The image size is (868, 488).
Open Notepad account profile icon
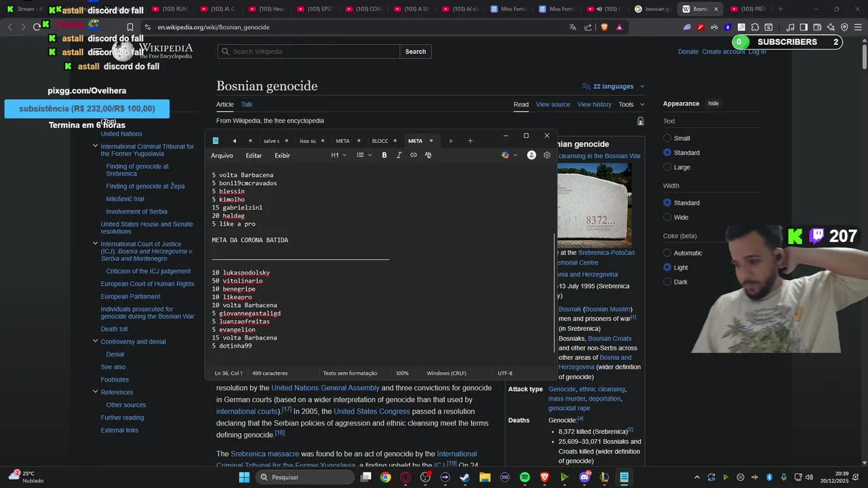(532, 155)
